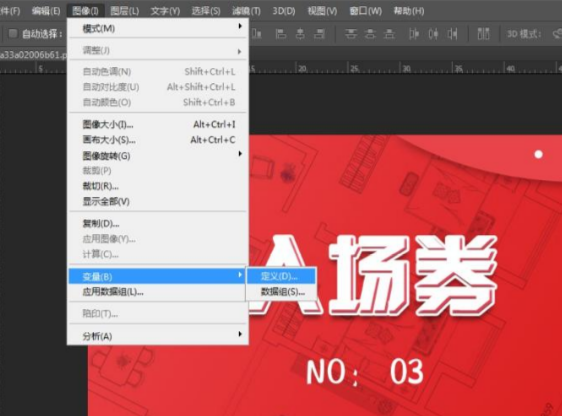
Task: Click the align horizontal centers icon
Action: [300, 34]
